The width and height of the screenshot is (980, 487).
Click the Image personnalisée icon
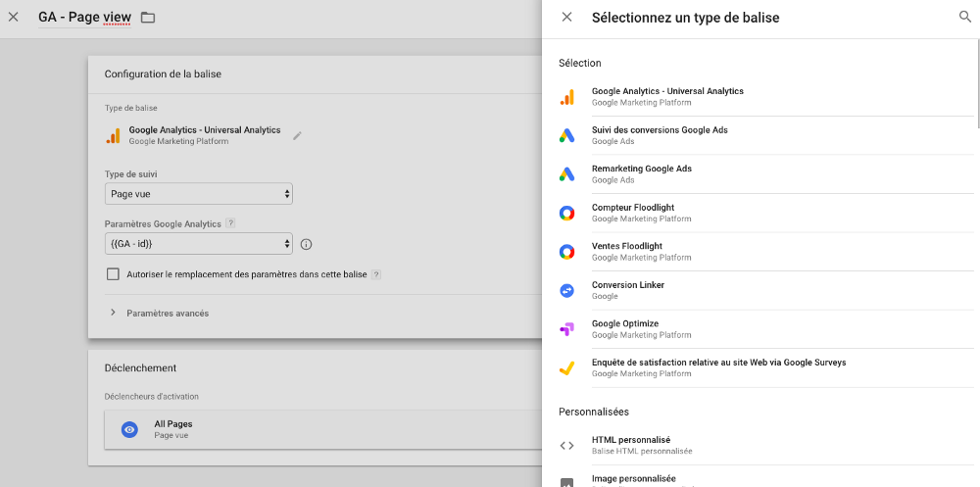pyautogui.click(x=566, y=483)
